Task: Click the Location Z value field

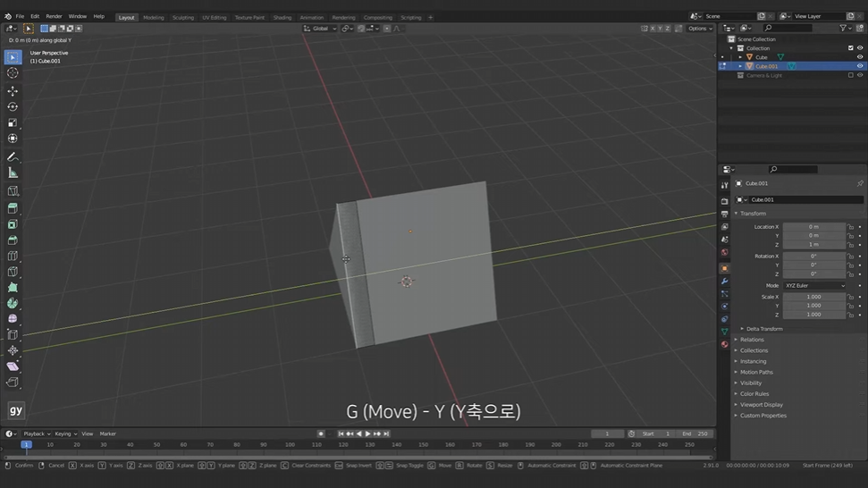Action: pyautogui.click(x=813, y=245)
